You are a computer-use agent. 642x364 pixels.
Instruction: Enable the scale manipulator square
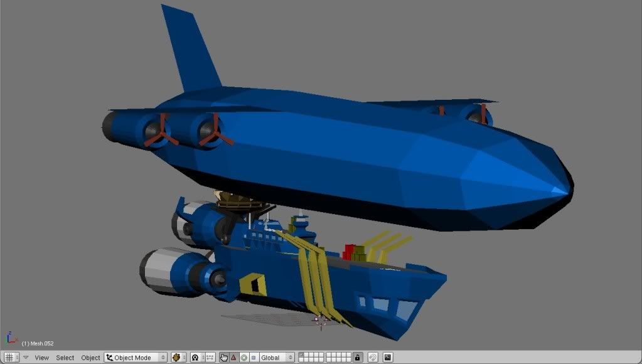pos(254,358)
